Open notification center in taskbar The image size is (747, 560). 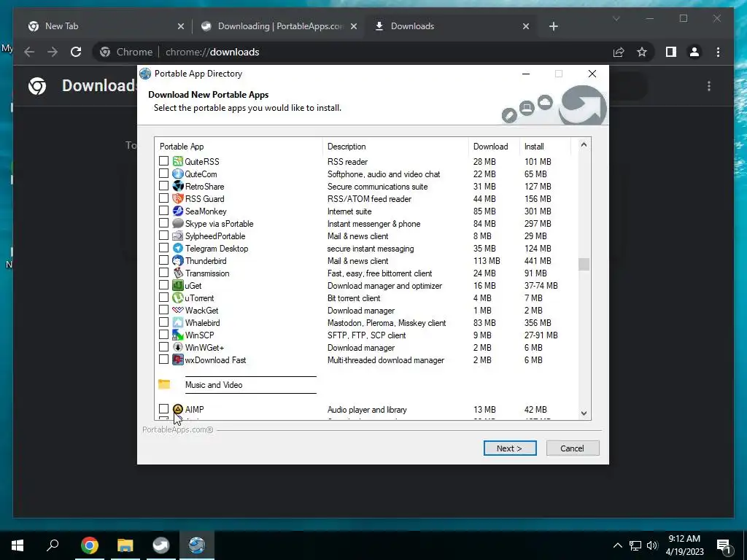tap(724, 545)
